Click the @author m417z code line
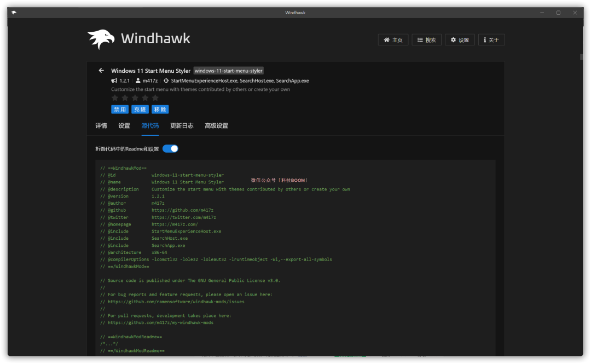The width and height of the screenshot is (591, 364). pos(132,203)
